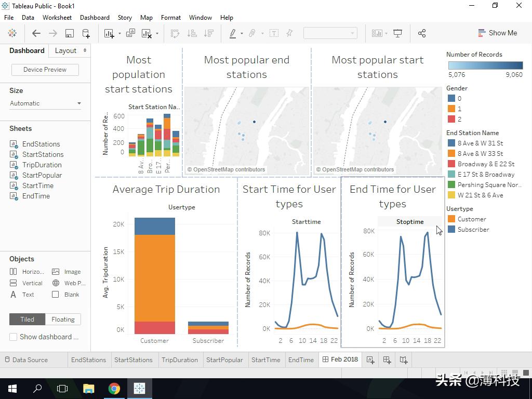Viewport: 532px width, 399px height.
Task: Open the Format menu
Action: (170, 18)
